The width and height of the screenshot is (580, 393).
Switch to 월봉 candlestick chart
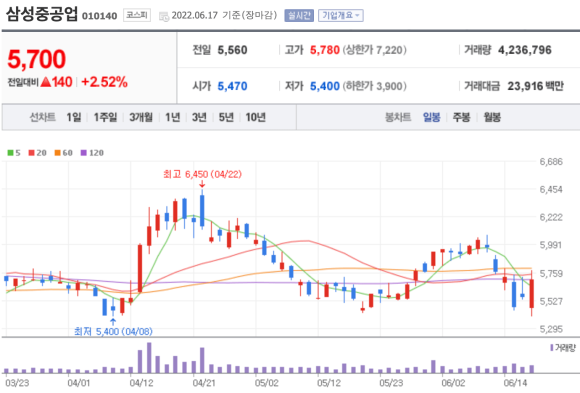[x=492, y=117]
